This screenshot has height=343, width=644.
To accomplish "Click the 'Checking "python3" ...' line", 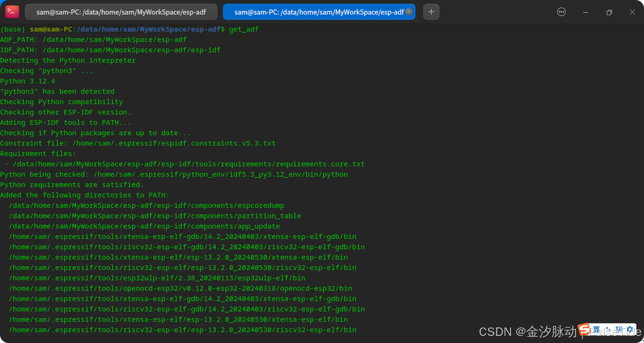I will coord(47,71).
